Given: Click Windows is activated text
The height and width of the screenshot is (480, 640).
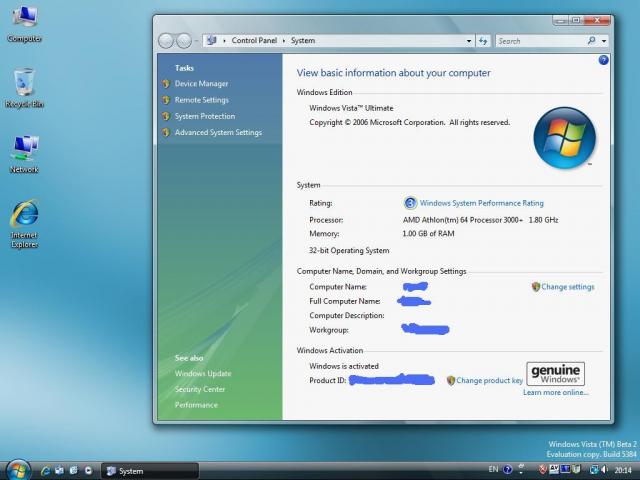Looking at the screenshot, I should (344, 366).
